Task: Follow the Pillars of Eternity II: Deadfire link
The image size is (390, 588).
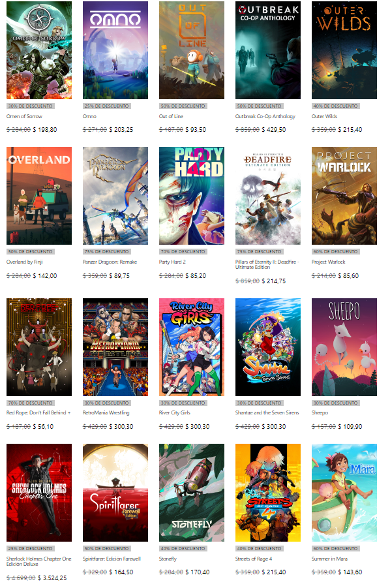Action: pos(266,264)
